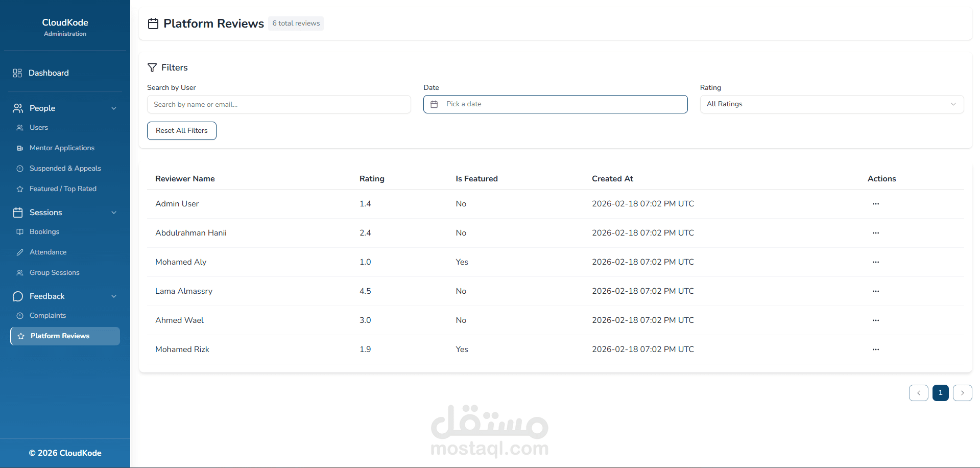Open actions menu for Abdulrahman Hanii
Screen dimensions: 980x468
coord(876,233)
